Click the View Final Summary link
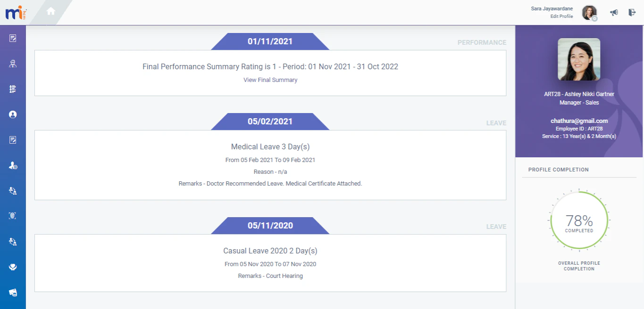Screen dimensions: 644x309 point(270,80)
